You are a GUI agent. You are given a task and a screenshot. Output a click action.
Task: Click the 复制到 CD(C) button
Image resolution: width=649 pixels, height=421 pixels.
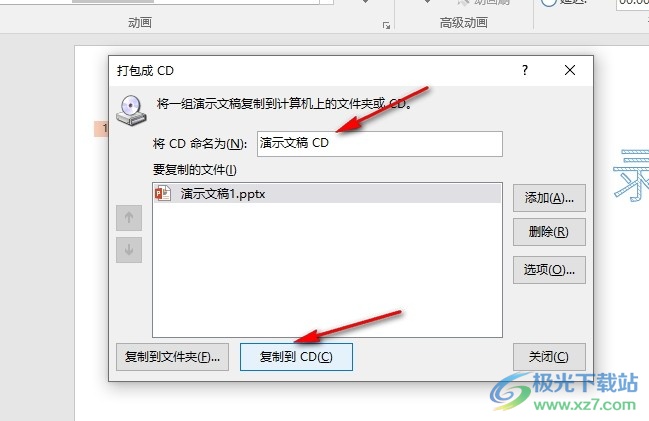pyautogui.click(x=296, y=357)
